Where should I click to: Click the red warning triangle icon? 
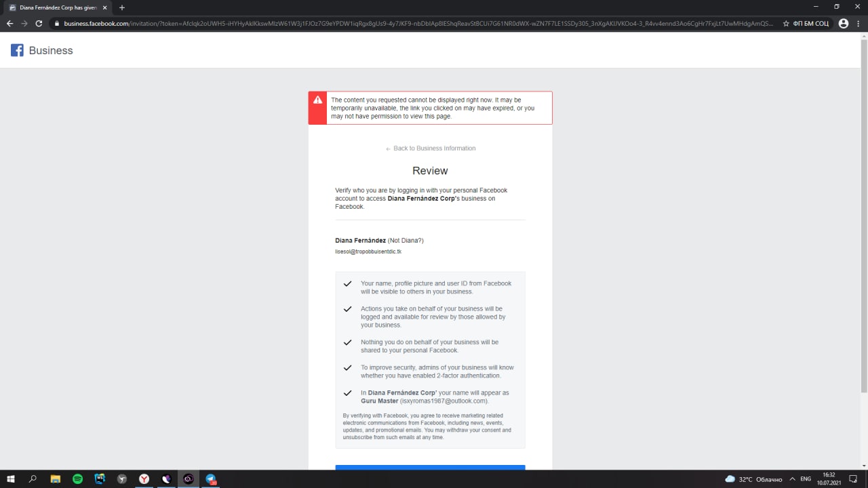click(317, 100)
